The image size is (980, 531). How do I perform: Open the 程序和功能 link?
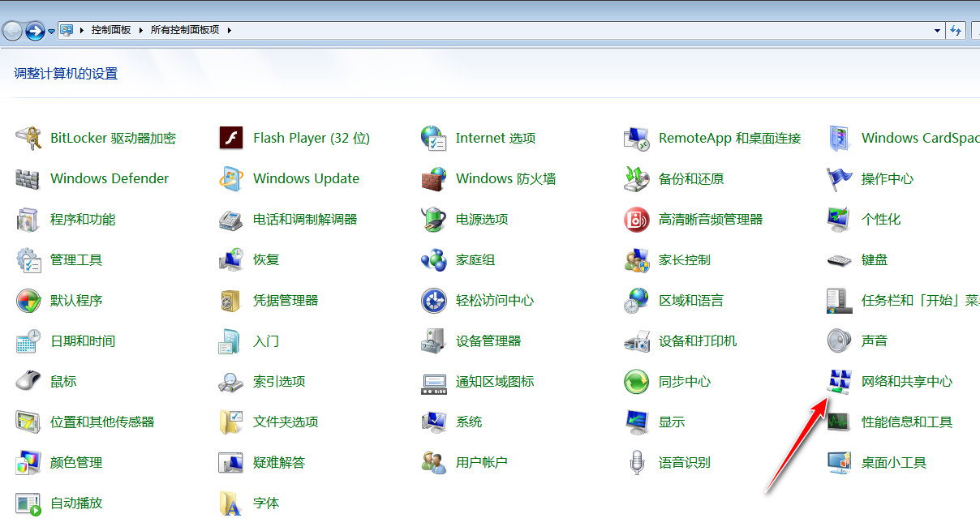pos(83,220)
